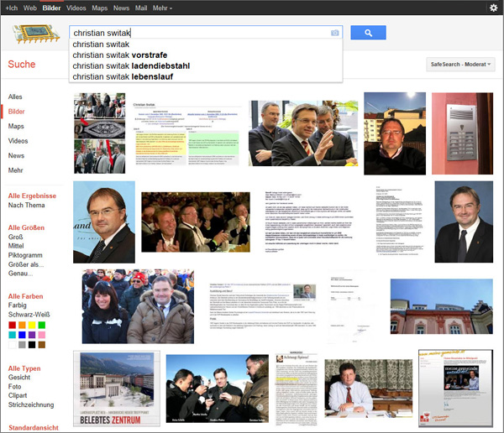Open the man at desk image
The image size is (504, 433).
pos(369,389)
